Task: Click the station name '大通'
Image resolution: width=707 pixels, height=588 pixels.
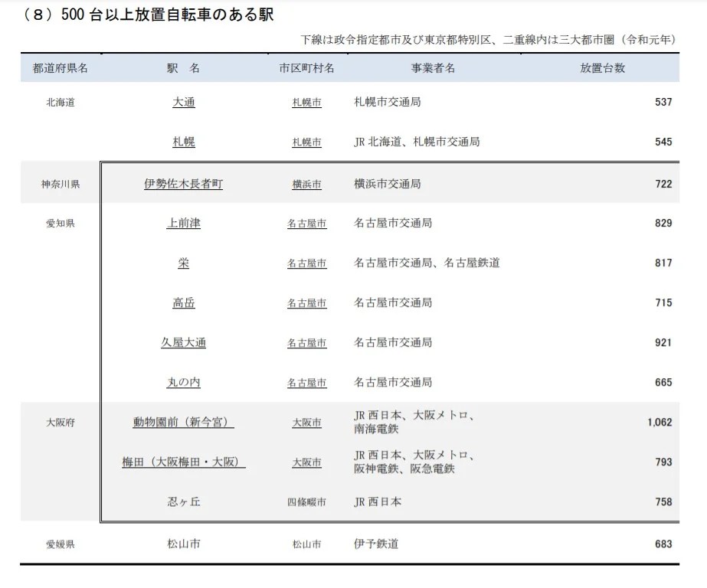Action: coord(184,103)
